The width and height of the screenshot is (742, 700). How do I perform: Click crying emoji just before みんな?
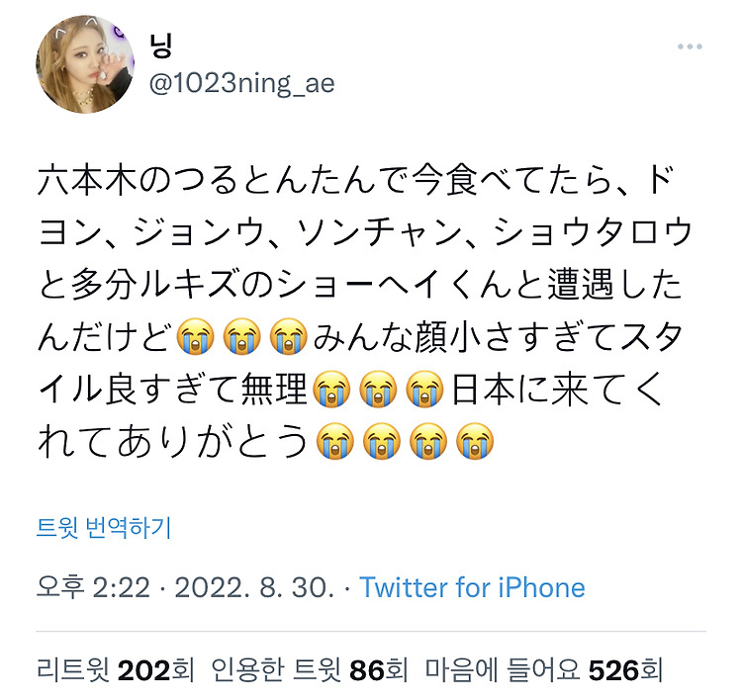tap(289, 337)
